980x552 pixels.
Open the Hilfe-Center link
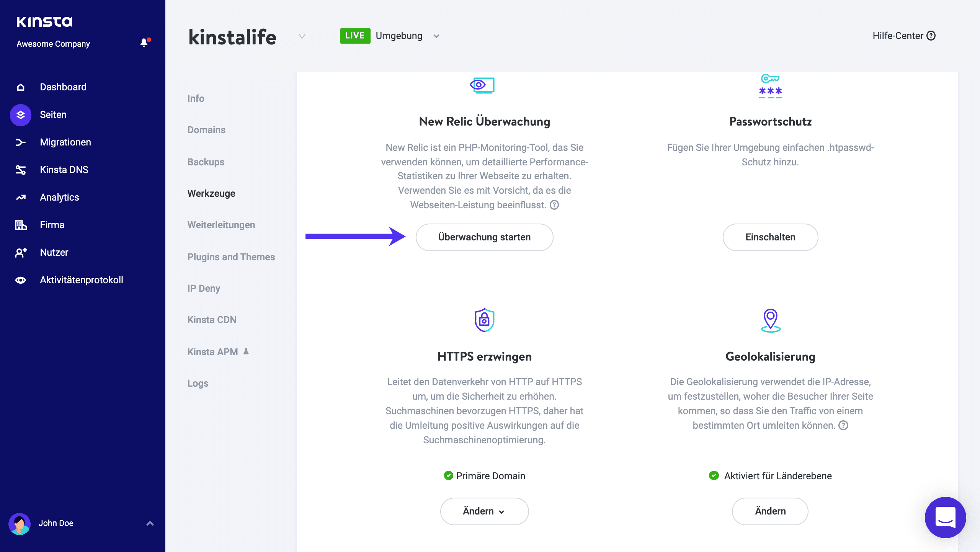(x=905, y=36)
